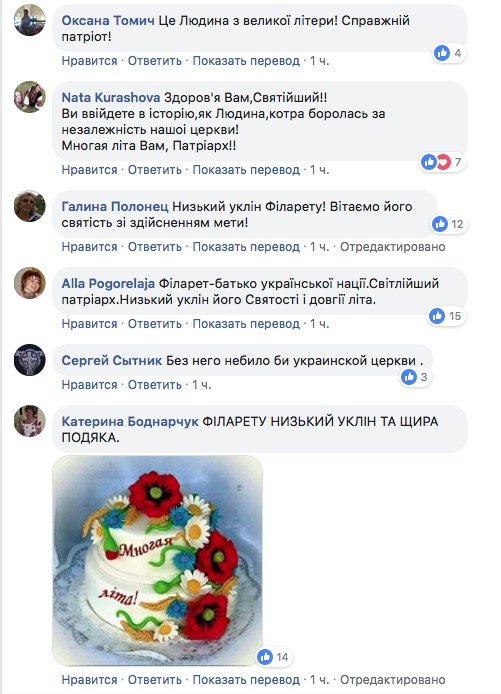
Task: View edit history under Катерина Боднарчук's comment
Action: pos(393,679)
